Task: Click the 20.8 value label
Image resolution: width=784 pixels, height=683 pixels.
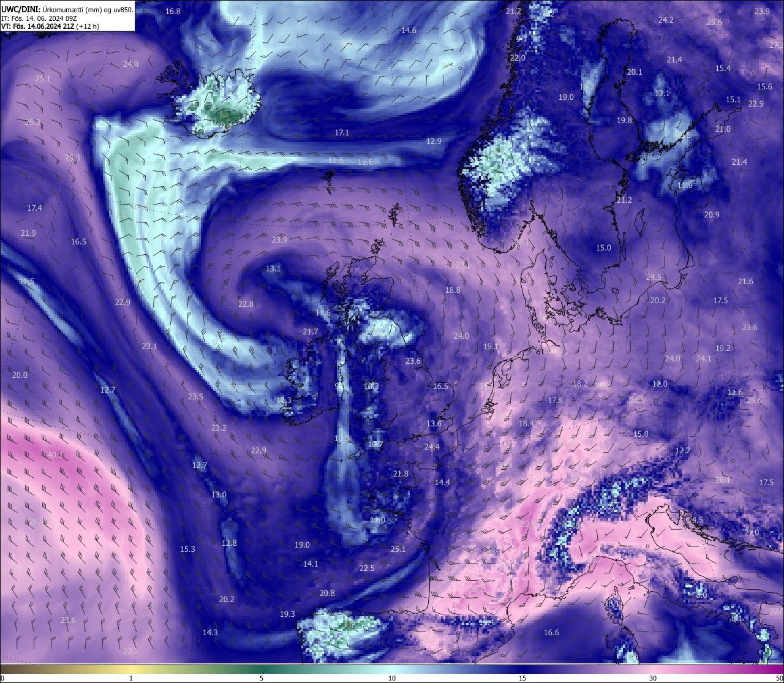Action: tap(327, 593)
